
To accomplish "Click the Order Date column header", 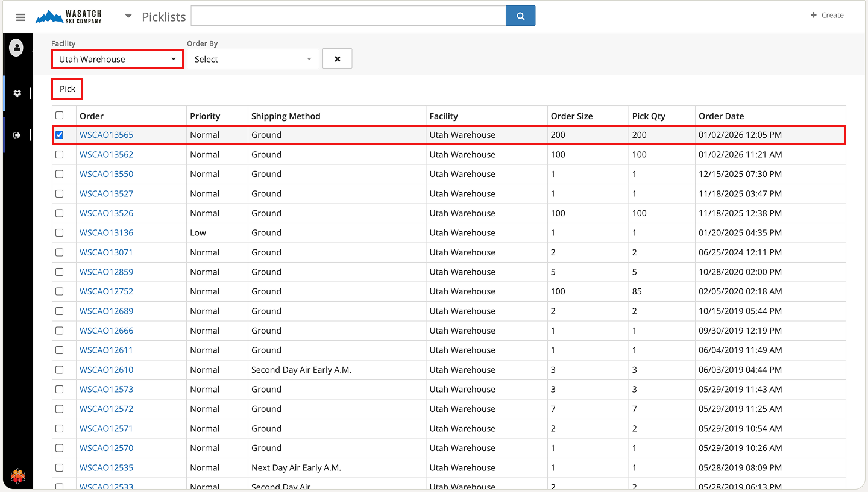I will [721, 116].
